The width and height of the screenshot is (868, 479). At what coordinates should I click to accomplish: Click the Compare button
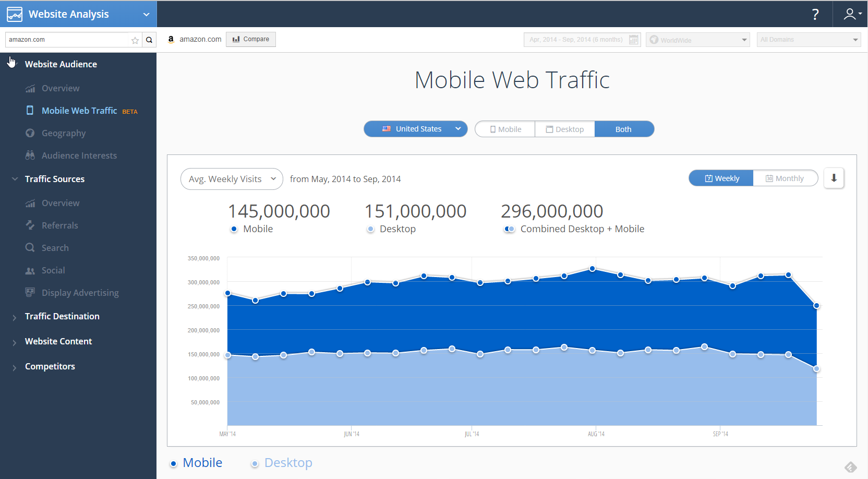251,39
